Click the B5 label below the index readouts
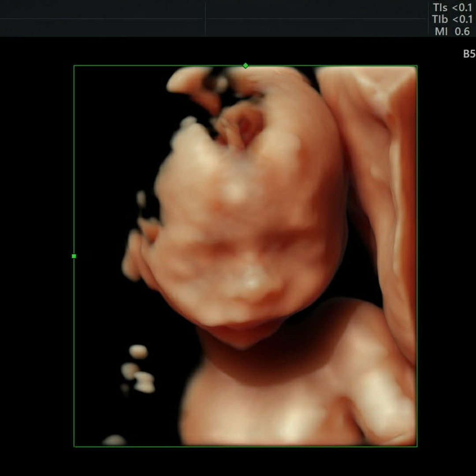Viewport: 476px width, 476px height. tap(469, 54)
